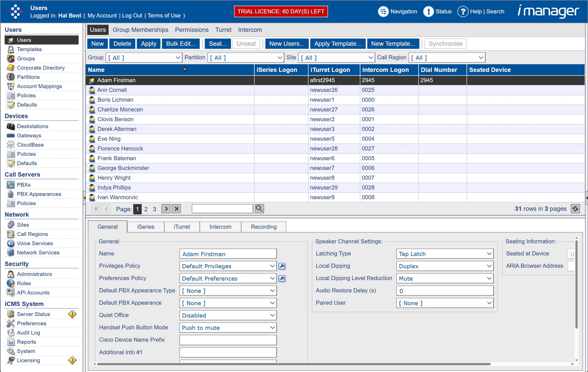The height and width of the screenshot is (372, 588).
Task: Click the Gateways icon under Devices
Action: 11,136
